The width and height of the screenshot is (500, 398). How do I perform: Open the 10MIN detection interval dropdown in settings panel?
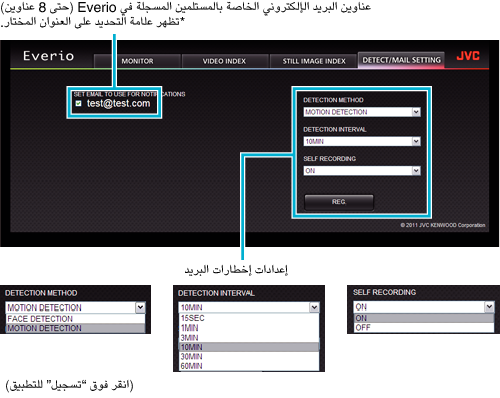tap(362, 141)
